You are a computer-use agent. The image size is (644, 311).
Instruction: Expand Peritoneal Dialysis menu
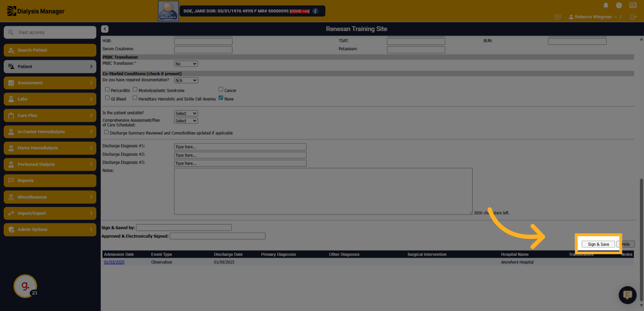50,164
